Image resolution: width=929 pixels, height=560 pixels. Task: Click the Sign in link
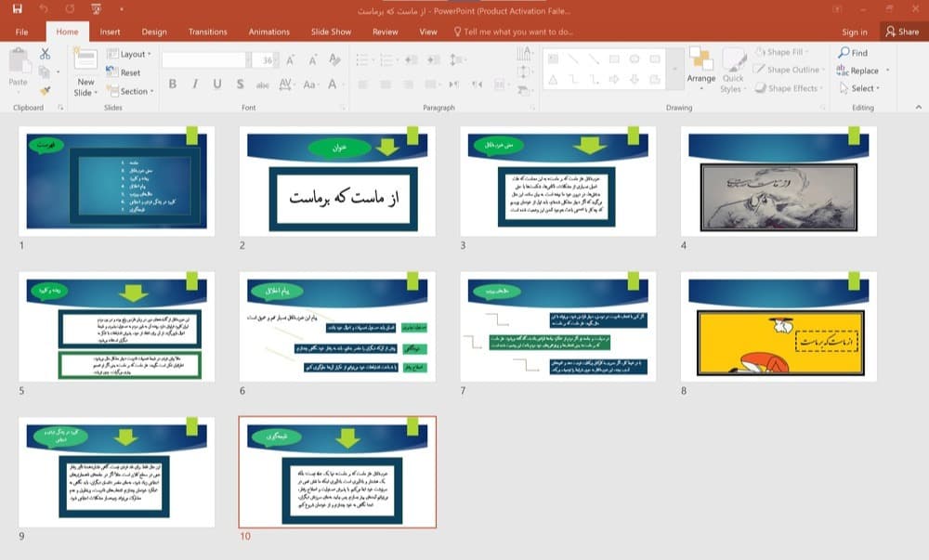tap(855, 32)
